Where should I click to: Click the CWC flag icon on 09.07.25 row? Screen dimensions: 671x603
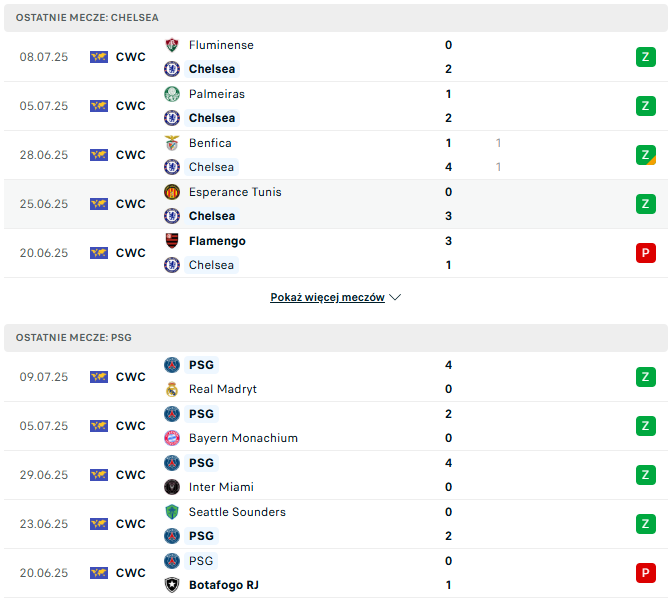coord(99,377)
